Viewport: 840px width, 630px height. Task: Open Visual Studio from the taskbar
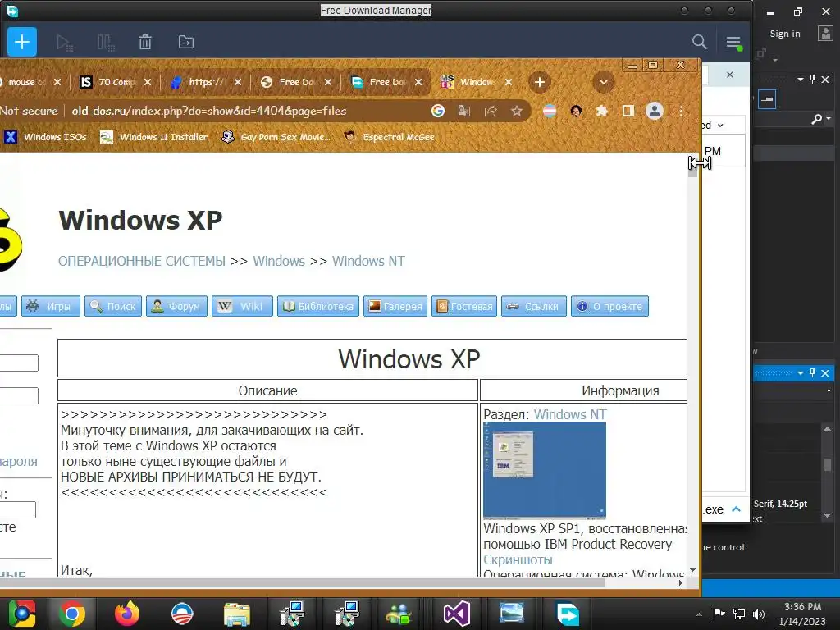(456, 614)
